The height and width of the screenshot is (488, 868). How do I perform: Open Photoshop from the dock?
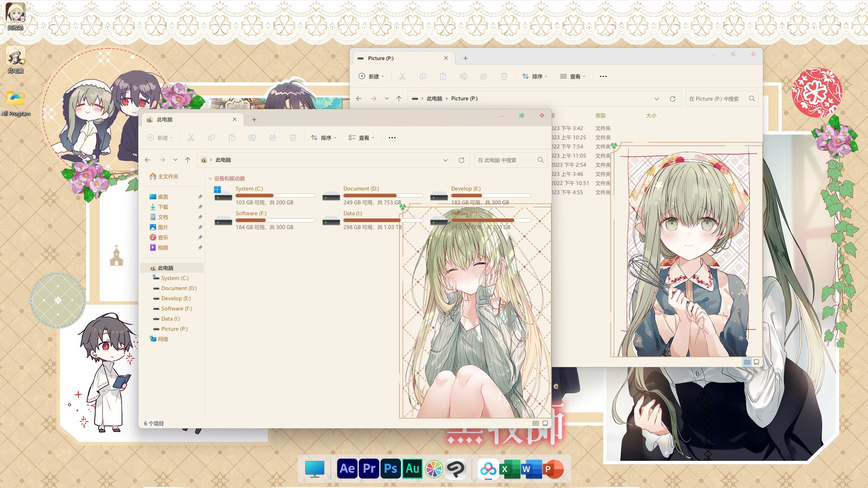[391, 469]
